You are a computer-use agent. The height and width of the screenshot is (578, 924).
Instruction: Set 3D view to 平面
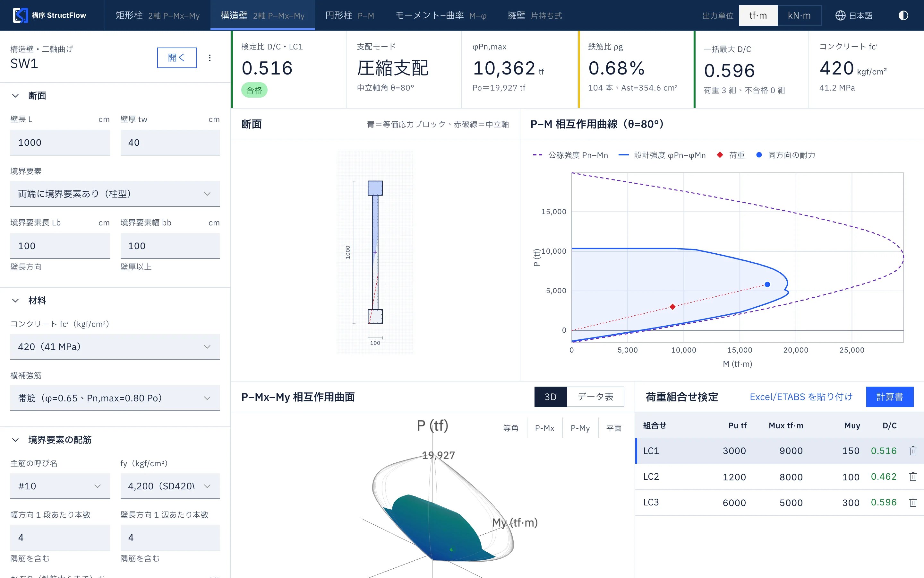[614, 428]
